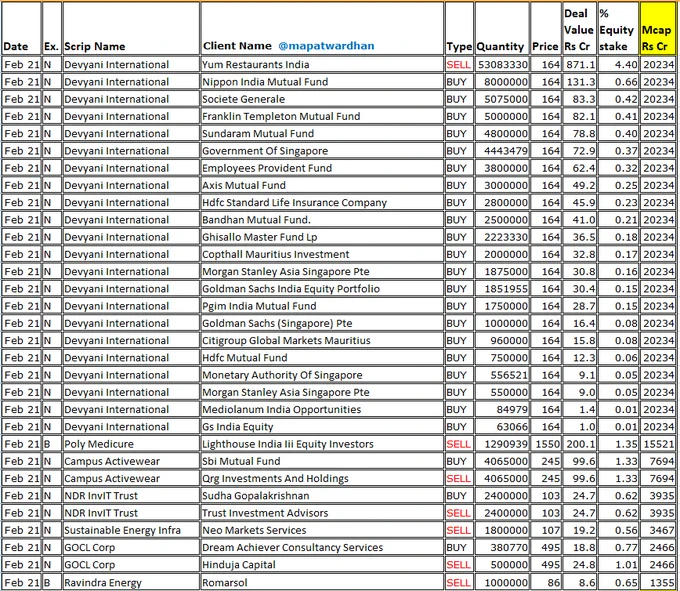Click the Ex. column header

coord(52,28)
